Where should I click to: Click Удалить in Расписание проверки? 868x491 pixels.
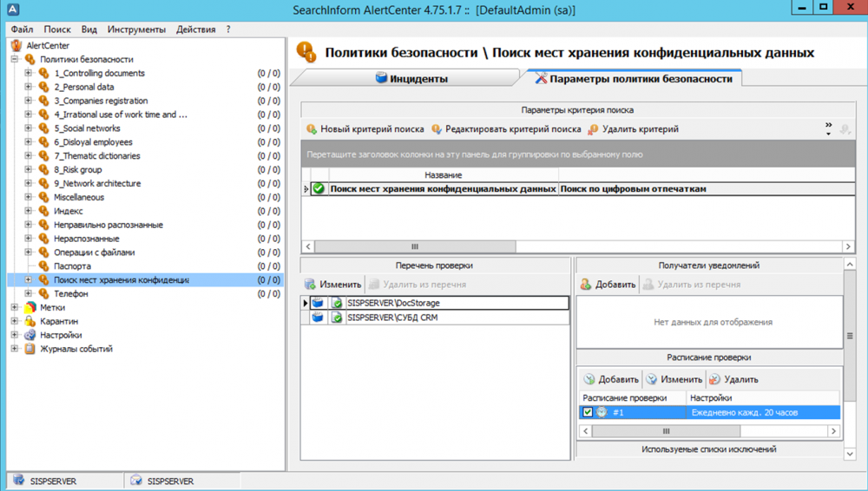pos(733,379)
